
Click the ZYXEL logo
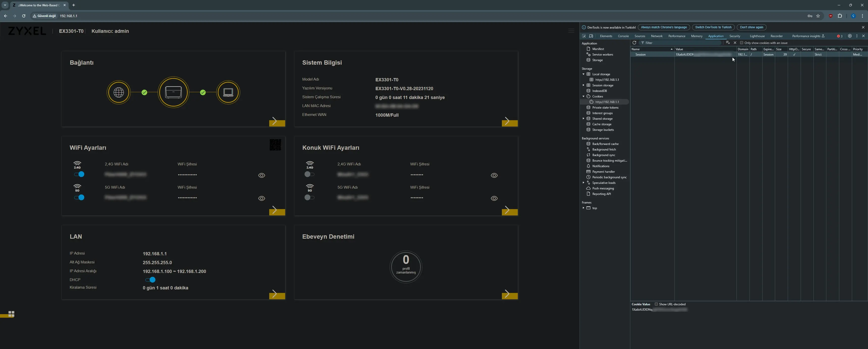point(27,31)
